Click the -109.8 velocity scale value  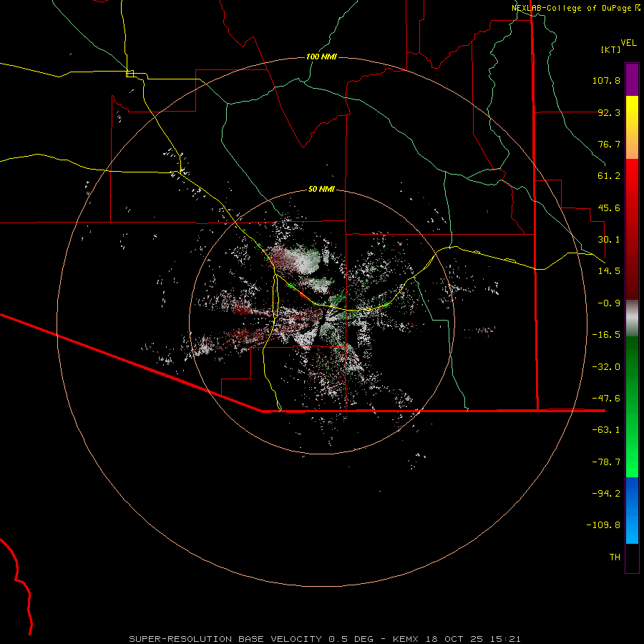603,525
